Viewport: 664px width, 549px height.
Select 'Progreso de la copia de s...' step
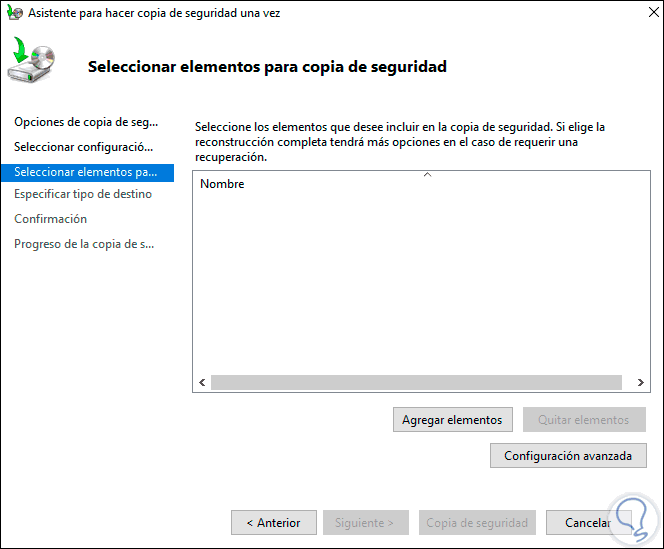click(x=84, y=244)
